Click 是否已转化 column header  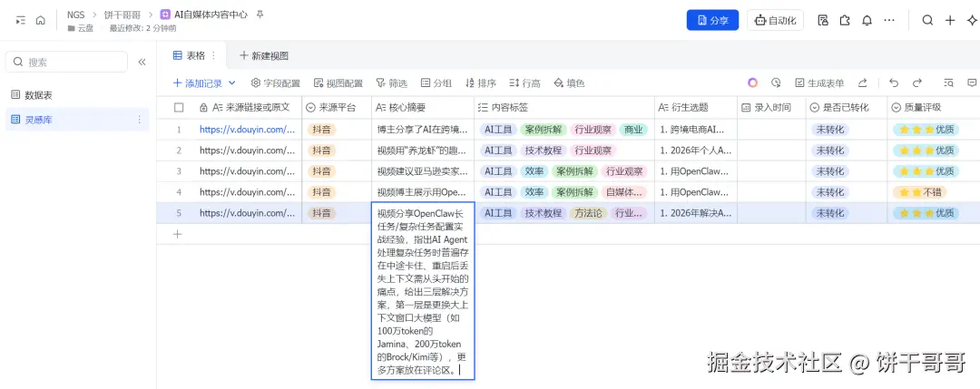[847, 107]
